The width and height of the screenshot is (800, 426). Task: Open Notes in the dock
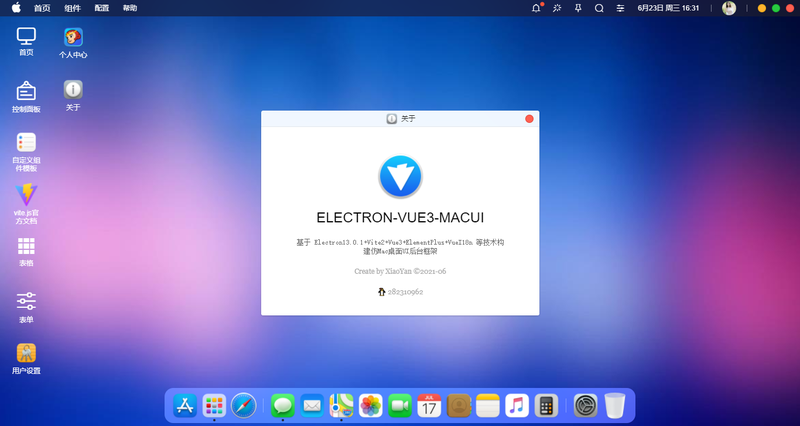pyautogui.click(x=488, y=406)
